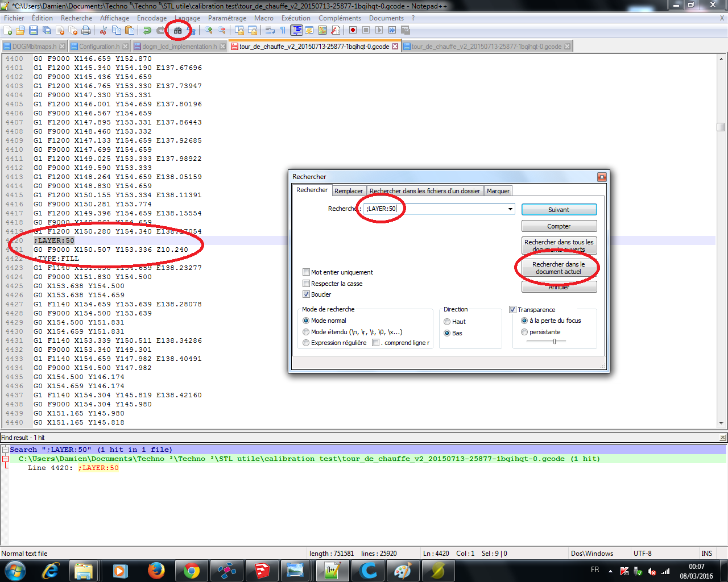Expand the Recherche search history dropdown
The width and height of the screenshot is (728, 582).
tap(510, 209)
